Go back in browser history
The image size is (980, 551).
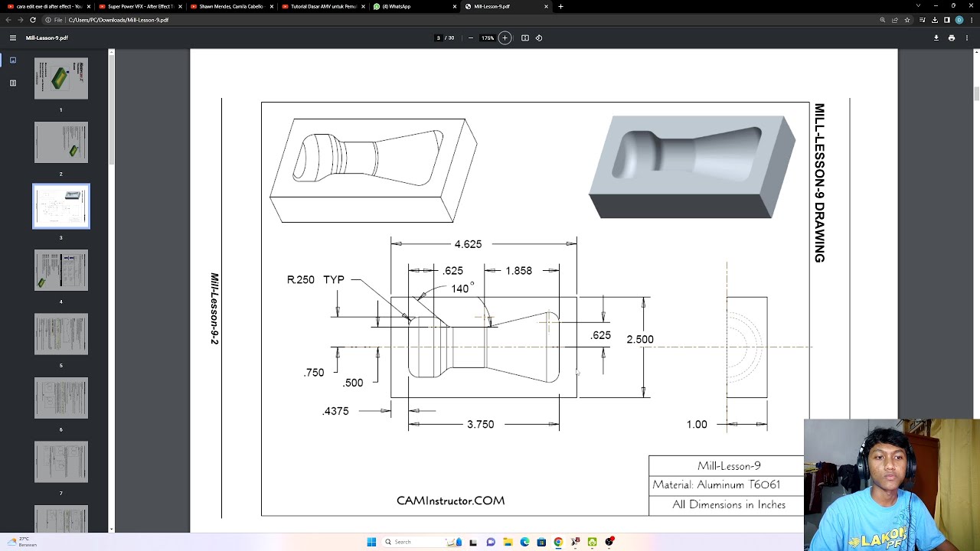[8, 20]
